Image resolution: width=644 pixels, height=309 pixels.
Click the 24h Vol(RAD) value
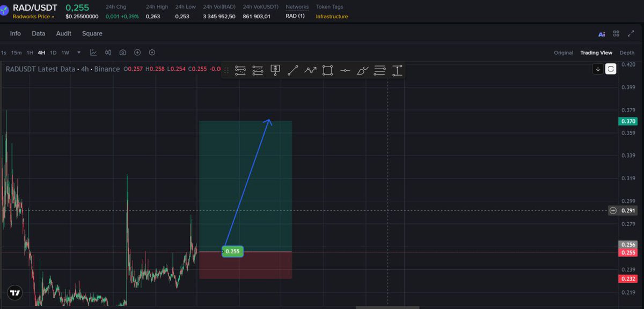tap(219, 16)
